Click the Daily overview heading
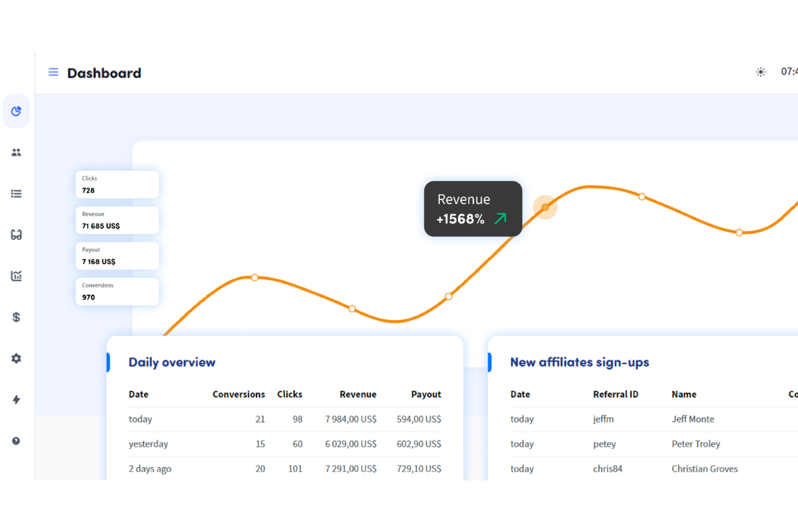This screenshot has width=798, height=532. (172, 362)
